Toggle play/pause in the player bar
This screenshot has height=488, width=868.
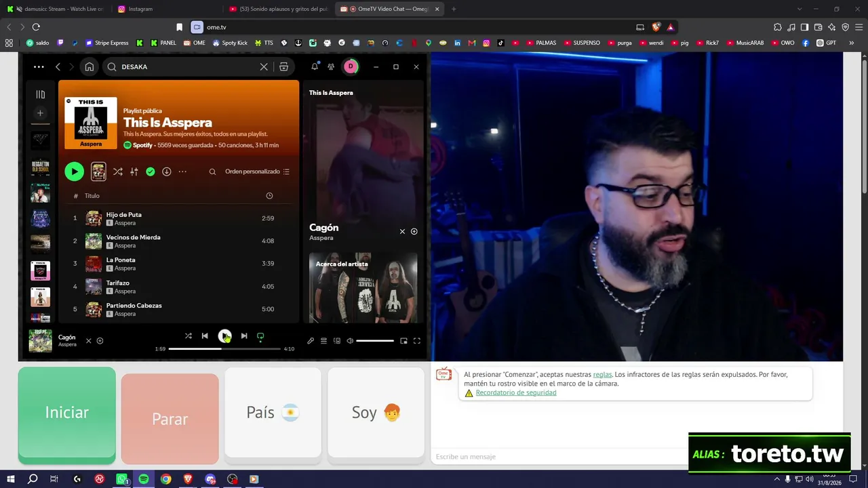point(224,335)
